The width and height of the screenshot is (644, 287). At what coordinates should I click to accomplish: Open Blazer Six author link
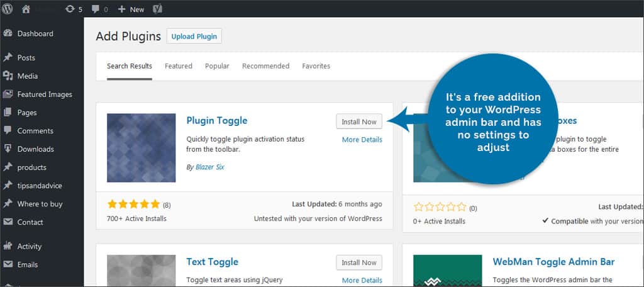[x=210, y=167]
